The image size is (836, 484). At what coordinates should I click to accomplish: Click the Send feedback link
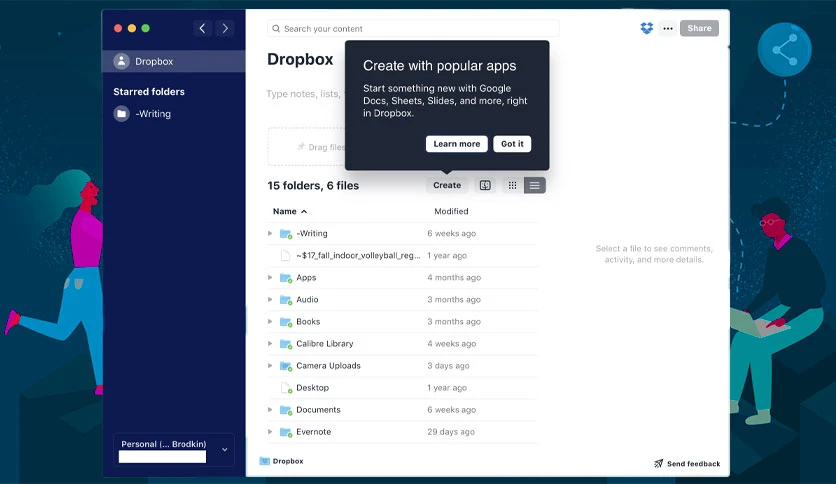tap(687, 464)
